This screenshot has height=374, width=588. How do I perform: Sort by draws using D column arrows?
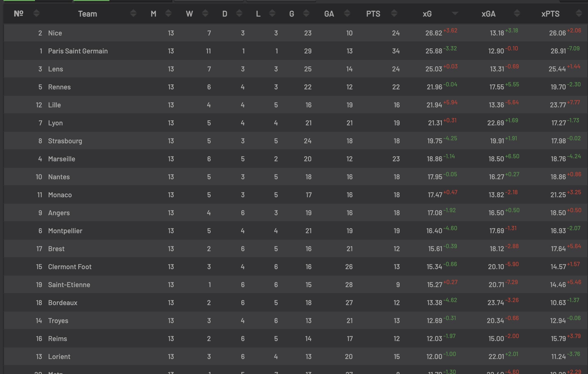point(239,13)
